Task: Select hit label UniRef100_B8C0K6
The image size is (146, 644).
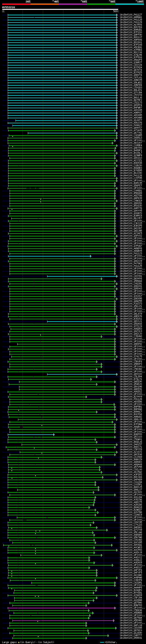Action: 131,477
